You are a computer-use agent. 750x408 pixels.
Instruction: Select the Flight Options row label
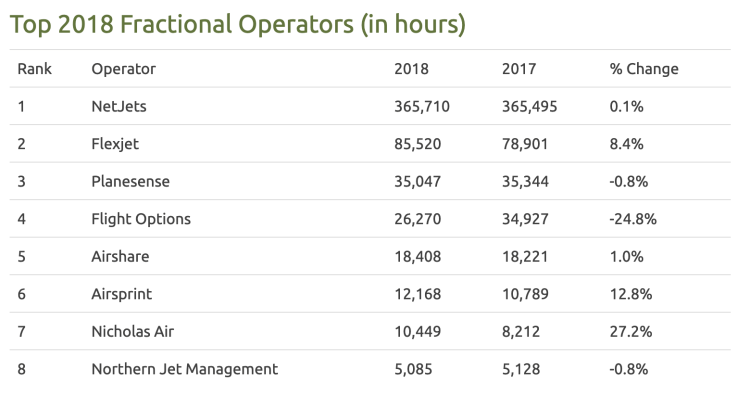pyautogui.click(x=141, y=219)
